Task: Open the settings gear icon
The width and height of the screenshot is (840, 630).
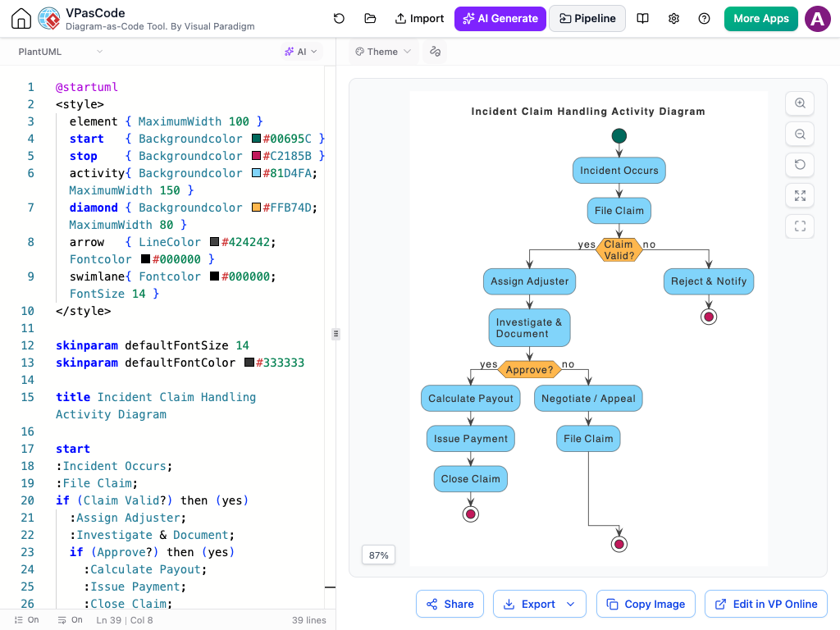Action: (x=673, y=18)
